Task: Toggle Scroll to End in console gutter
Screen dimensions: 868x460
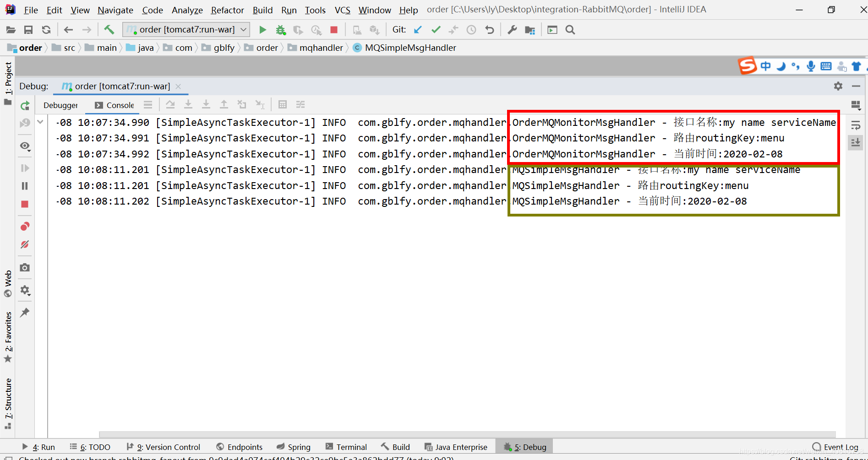Action: pos(855,142)
